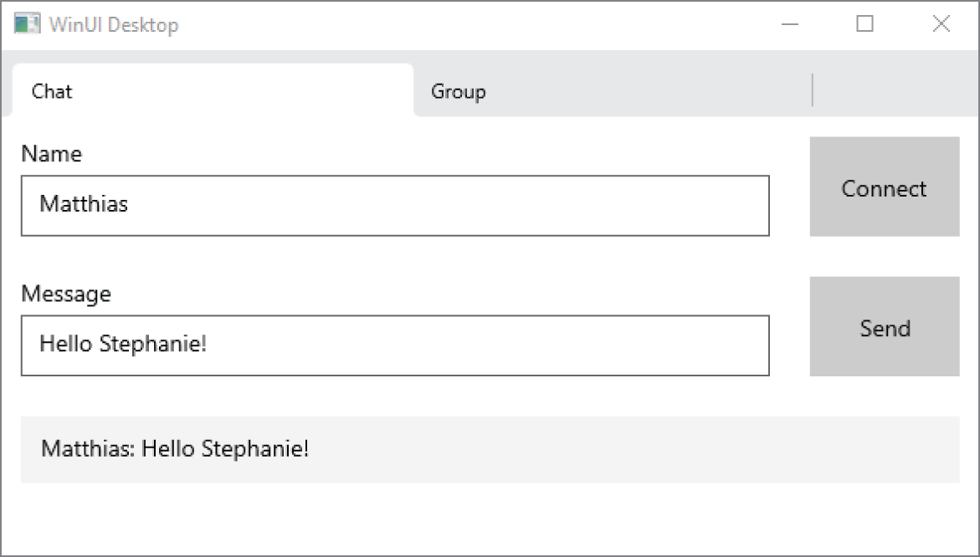The height and width of the screenshot is (557, 980).
Task: Click the WinUI Desktop window title text
Action: [x=114, y=25]
